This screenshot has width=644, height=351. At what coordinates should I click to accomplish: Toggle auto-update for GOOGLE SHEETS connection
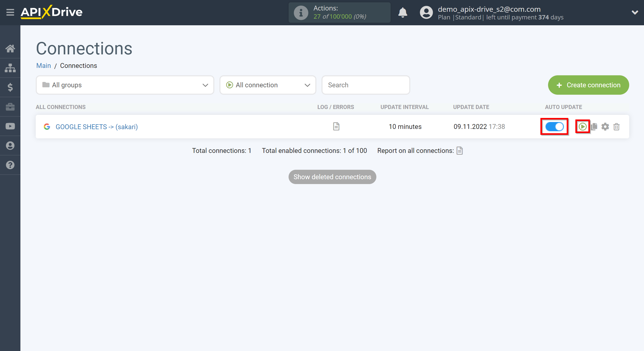tap(555, 126)
